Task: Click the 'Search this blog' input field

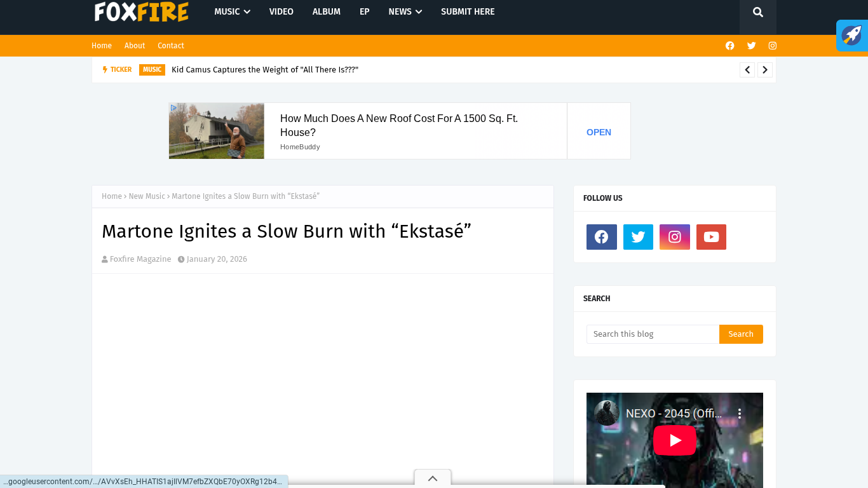Action: 653,334
